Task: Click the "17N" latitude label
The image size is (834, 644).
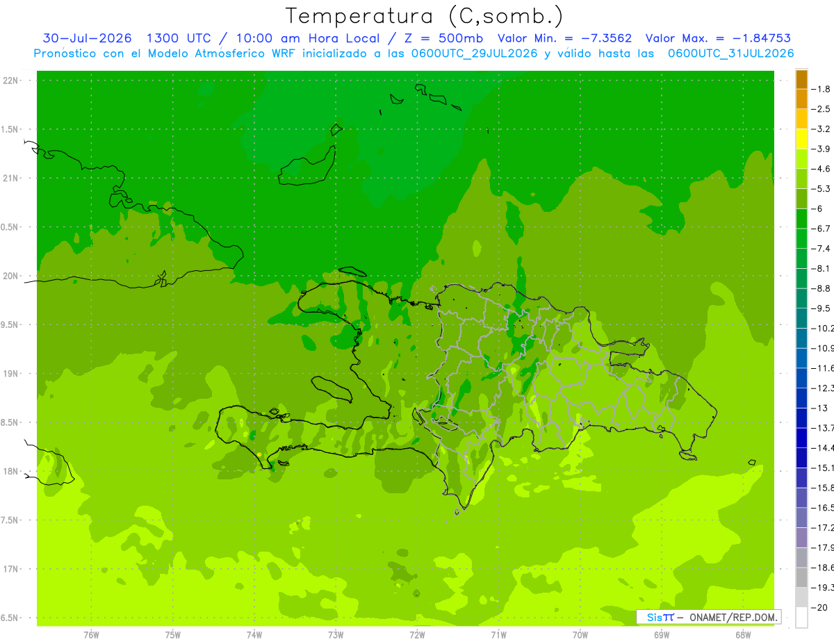Action: click(11, 570)
